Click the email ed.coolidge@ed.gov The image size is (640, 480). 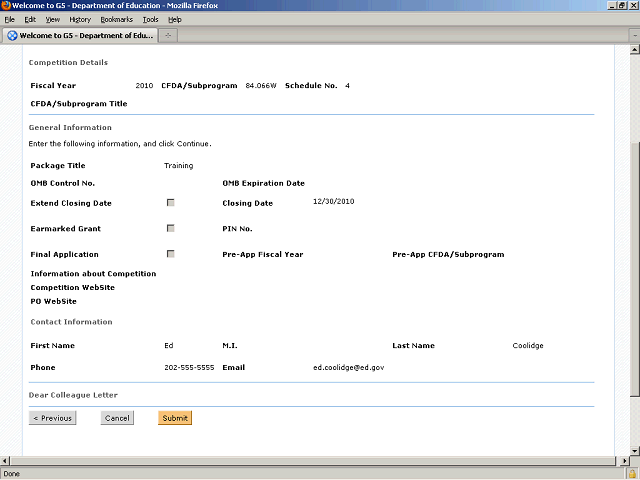click(x=349, y=367)
